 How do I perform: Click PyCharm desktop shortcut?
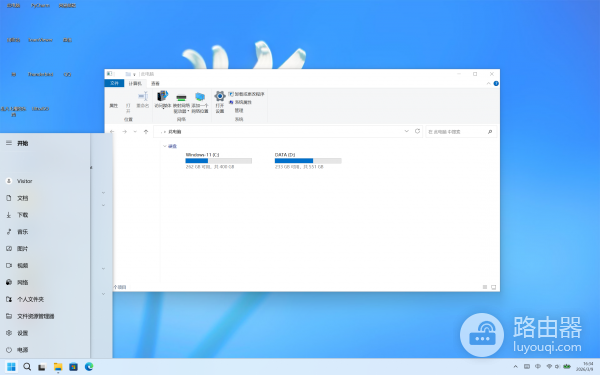40,6
